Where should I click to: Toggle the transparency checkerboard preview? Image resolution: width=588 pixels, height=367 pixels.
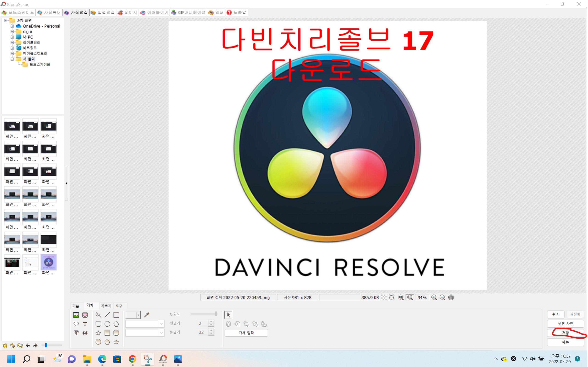point(384,297)
